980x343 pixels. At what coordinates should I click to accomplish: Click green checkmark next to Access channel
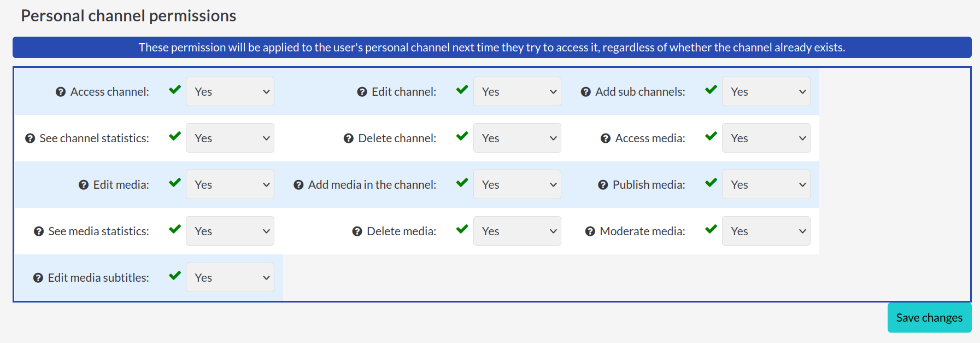(175, 90)
